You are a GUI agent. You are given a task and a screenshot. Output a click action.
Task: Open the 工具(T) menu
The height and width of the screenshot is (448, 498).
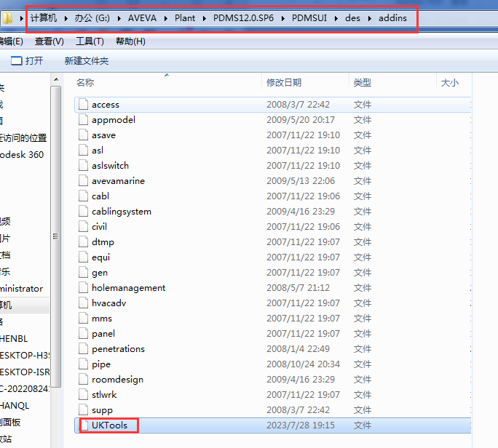click(x=90, y=41)
